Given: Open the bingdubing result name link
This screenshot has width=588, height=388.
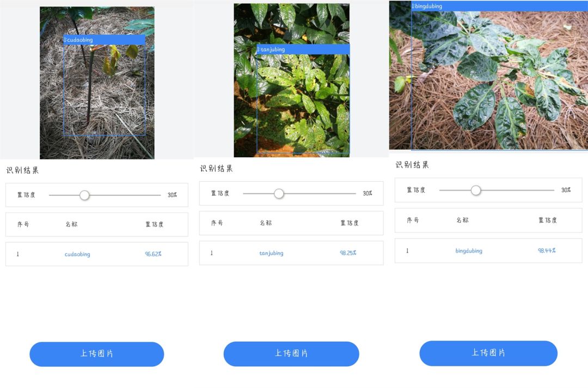Looking at the screenshot, I should (x=469, y=251).
